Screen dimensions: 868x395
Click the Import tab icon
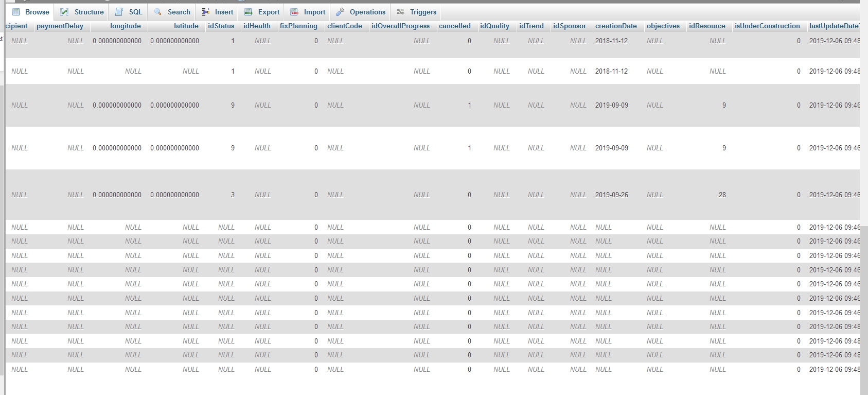[x=294, y=12]
